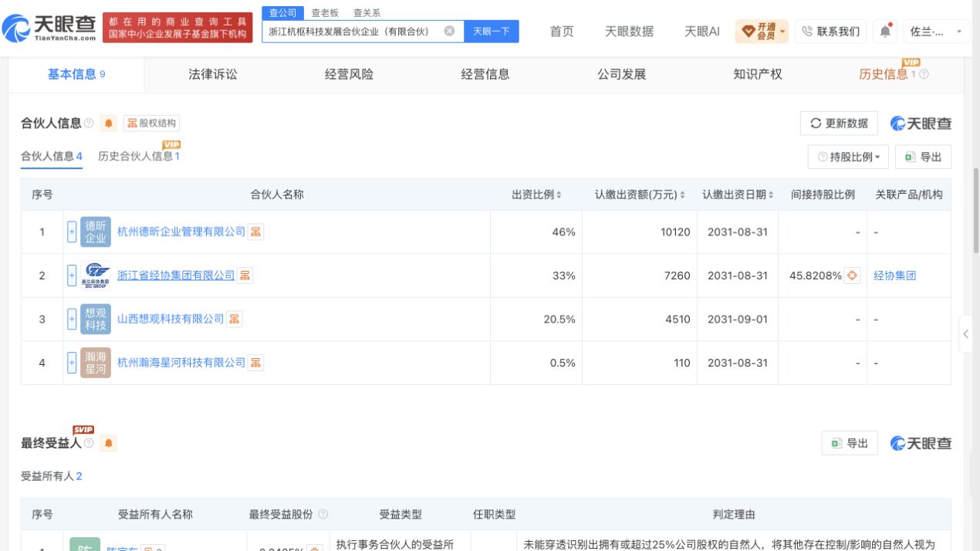This screenshot has width=980, height=551.
Task: Open the 持股比例 dropdown
Action: point(848,157)
